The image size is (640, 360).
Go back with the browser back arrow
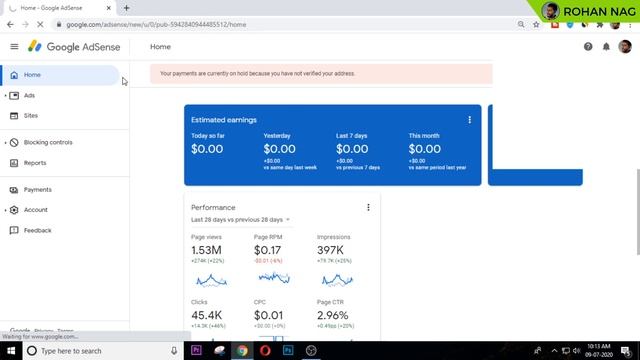(x=10, y=24)
